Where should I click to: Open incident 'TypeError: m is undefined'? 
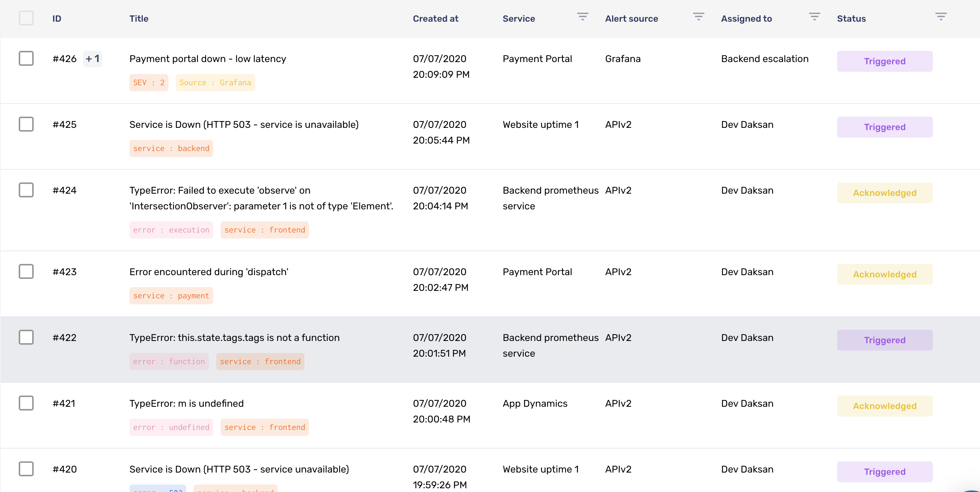[186, 403]
